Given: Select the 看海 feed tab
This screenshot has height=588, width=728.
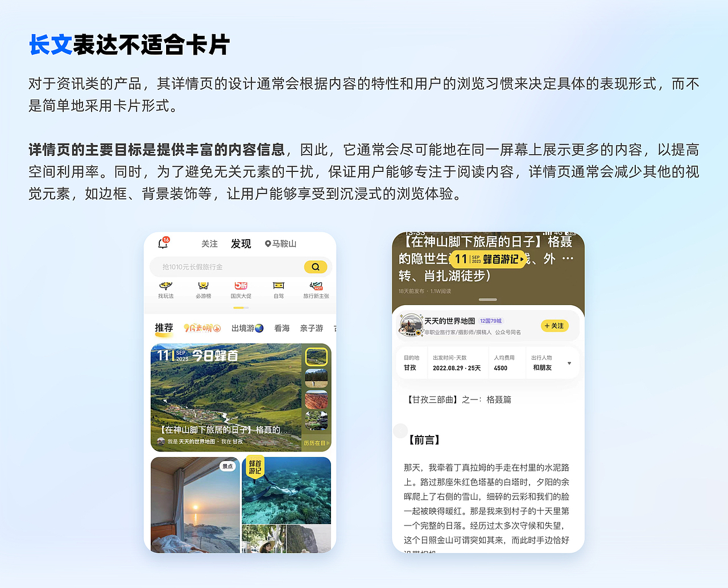Looking at the screenshot, I should pyautogui.click(x=282, y=328).
